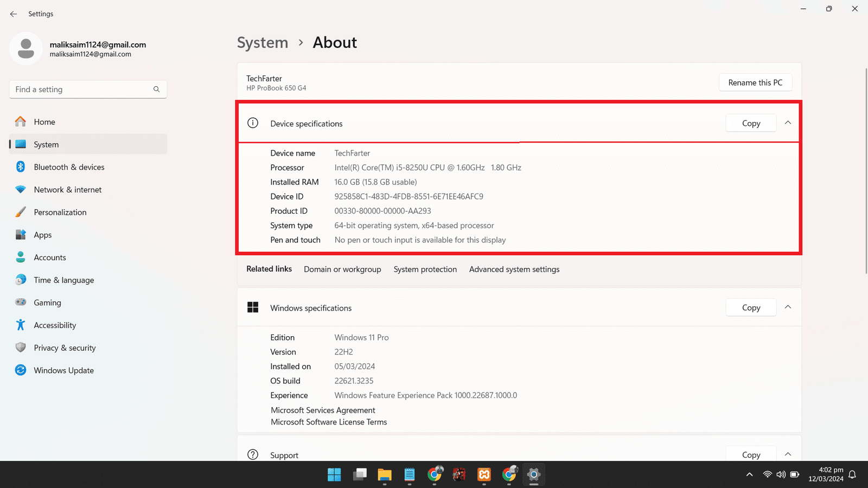Click the Find a setting search box
Viewport: 868px width, 488px height.
[81, 89]
